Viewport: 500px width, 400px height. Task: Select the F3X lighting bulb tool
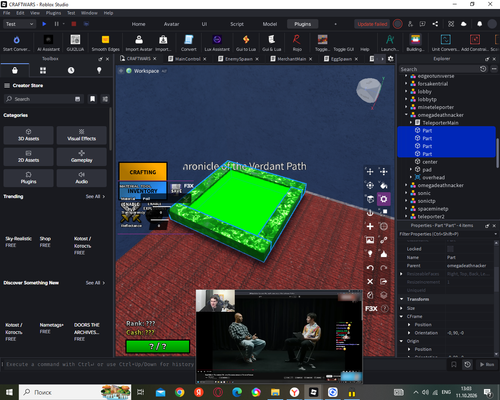(370, 254)
